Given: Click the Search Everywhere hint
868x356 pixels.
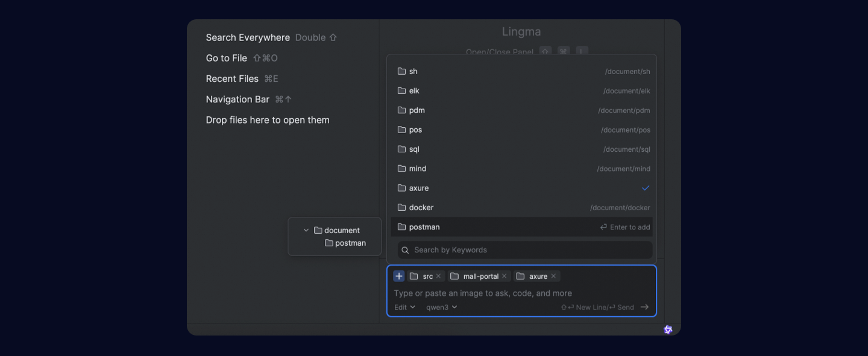Looking at the screenshot, I should 248,37.
